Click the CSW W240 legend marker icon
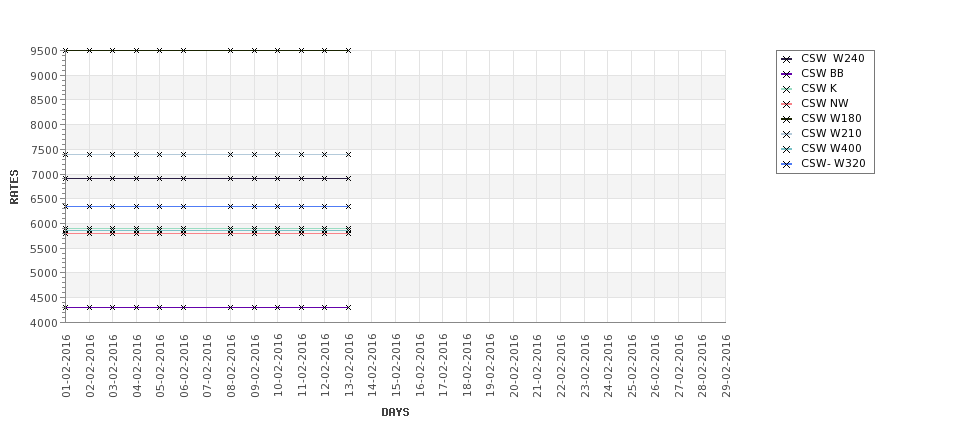The width and height of the screenshot is (975, 429). [787, 59]
